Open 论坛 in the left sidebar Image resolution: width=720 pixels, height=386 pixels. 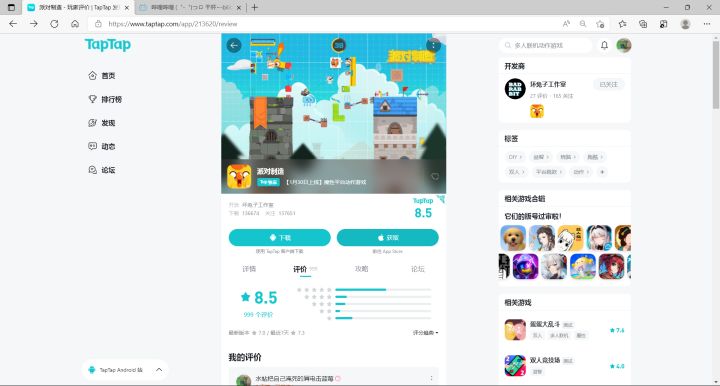click(102, 170)
